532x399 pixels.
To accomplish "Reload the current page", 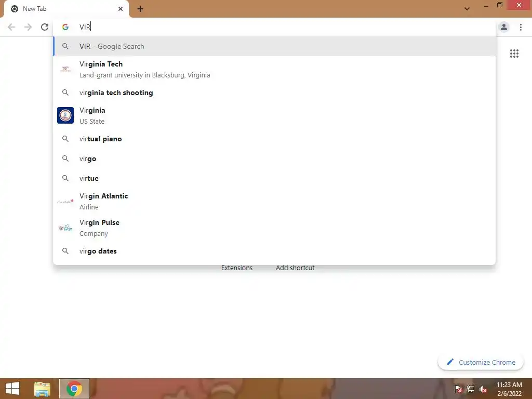I will pyautogui.click(x=45, y=27).
